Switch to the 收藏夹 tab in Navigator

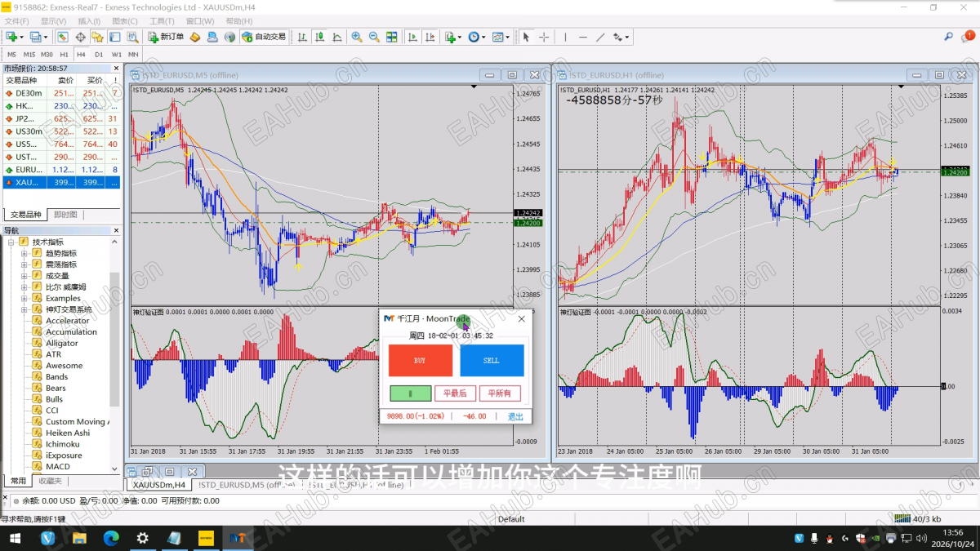[x=50, y=482]
